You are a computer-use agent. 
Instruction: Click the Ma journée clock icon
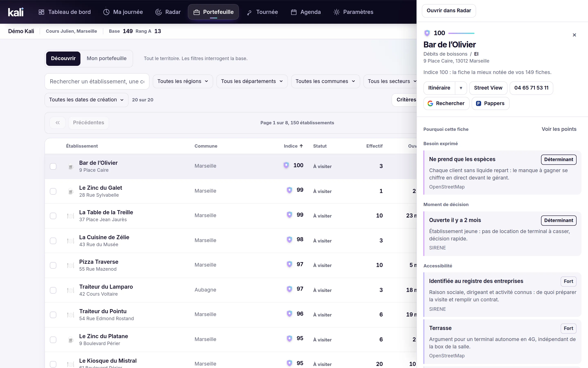click(x=106, y=12)
